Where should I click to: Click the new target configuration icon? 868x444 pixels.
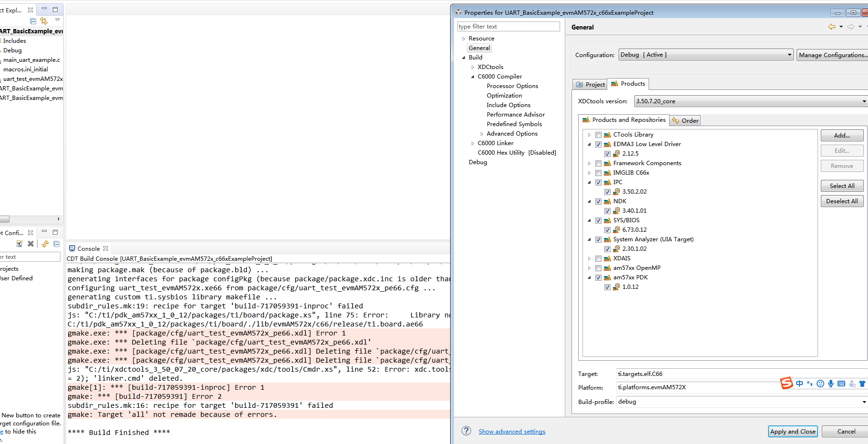[x=20, y=244]
